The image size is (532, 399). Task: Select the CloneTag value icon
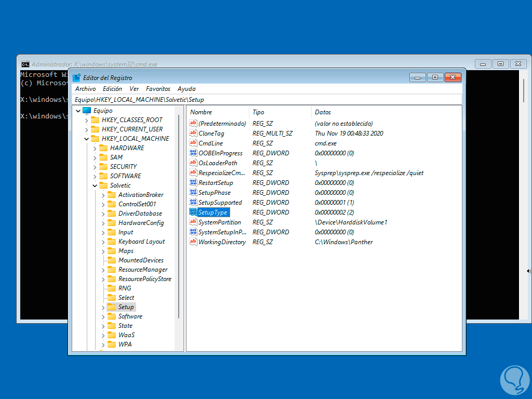coord(193,133)
